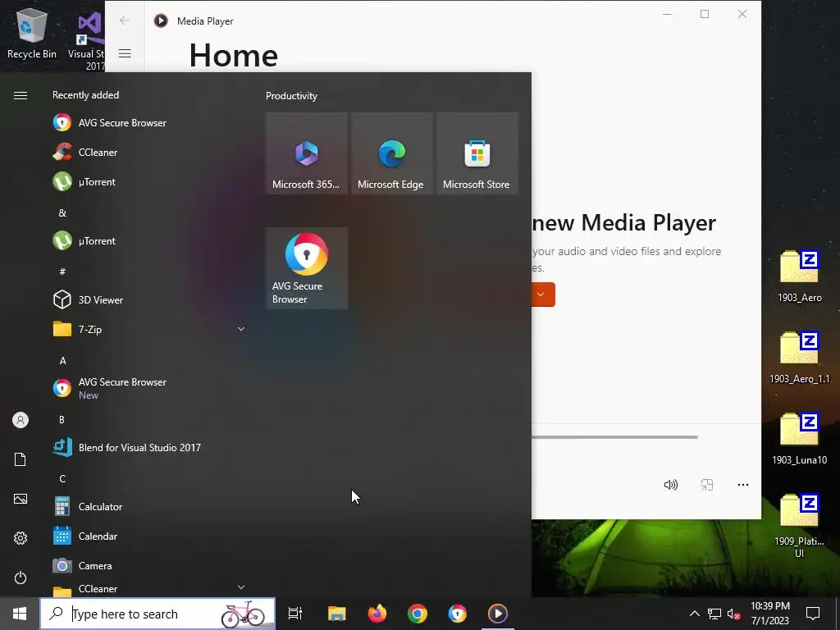Select the 1903_Aero_1.1 desktop folder
Image resolution: width=840 pixels, height=630 pixels.
click(799, 358)
